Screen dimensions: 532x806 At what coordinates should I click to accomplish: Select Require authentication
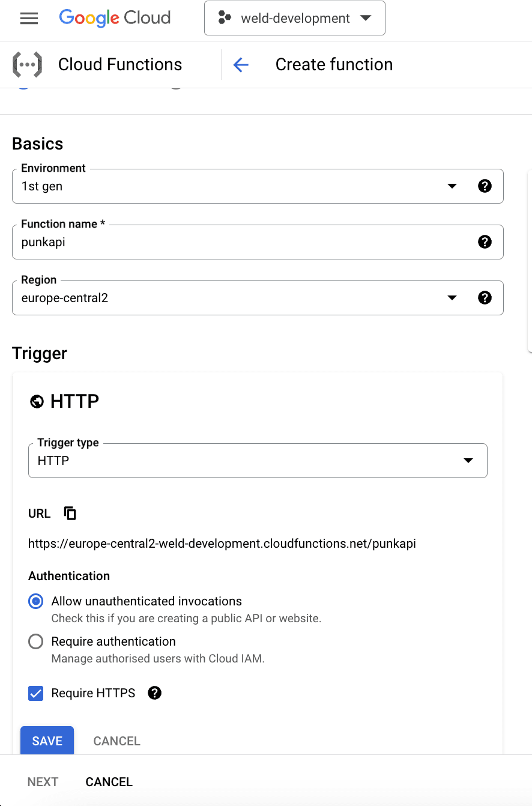(x=35, y=641)
